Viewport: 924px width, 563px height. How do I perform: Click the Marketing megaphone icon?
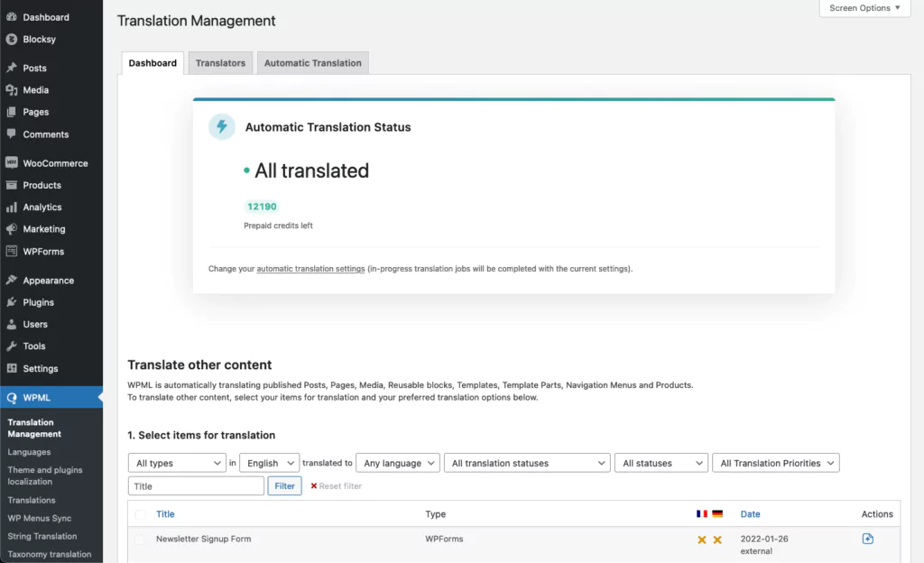(x=11, y=228)
